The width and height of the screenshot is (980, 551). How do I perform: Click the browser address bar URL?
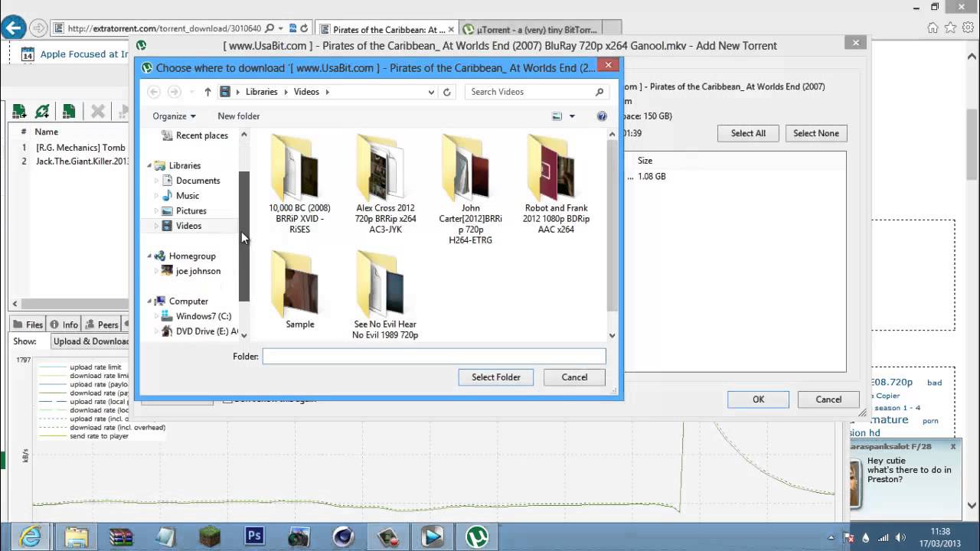click(x=164, y=29)
